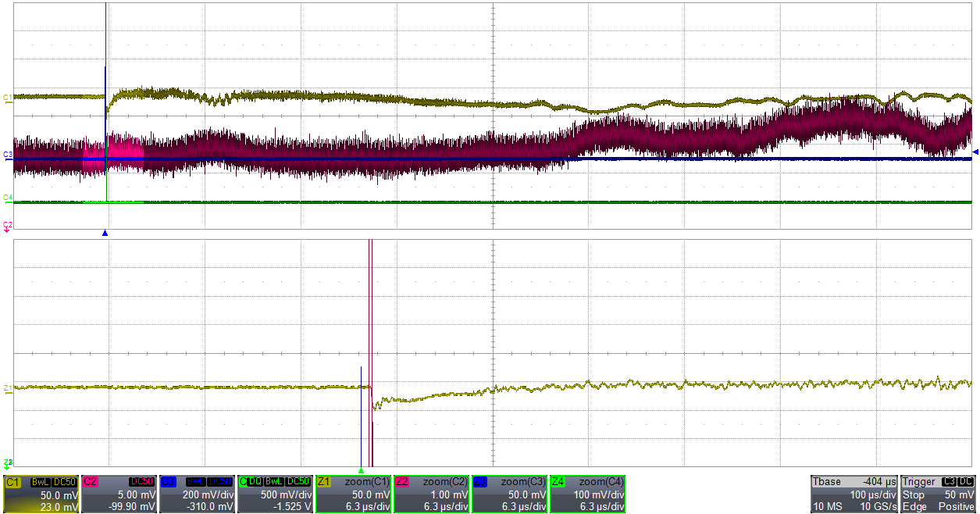
Task: Open the C3 channel descriptor box
Action: (197, 494)
